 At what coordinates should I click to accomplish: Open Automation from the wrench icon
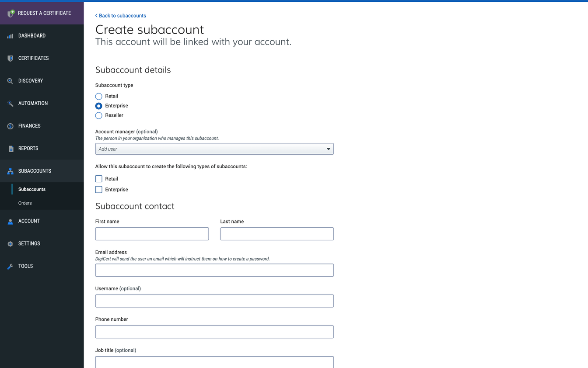coord(10,103)
